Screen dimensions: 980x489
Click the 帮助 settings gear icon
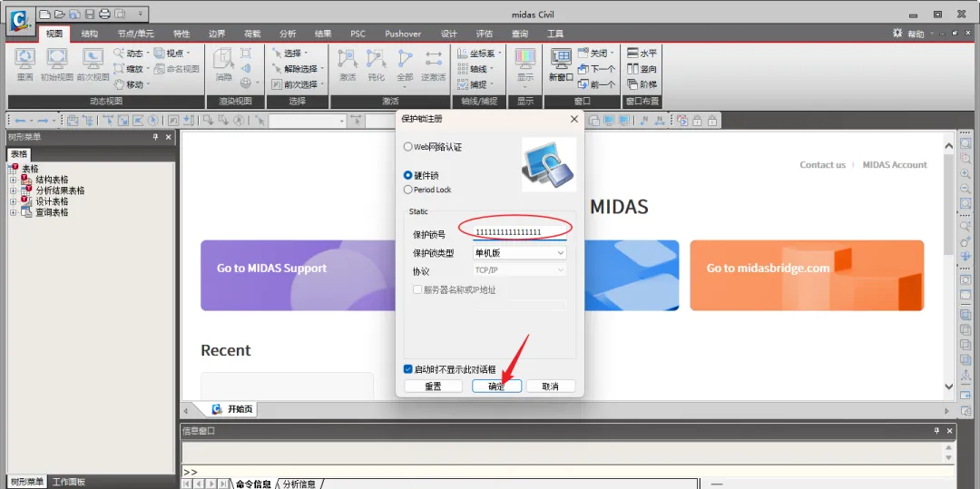(x=898, y=33)
